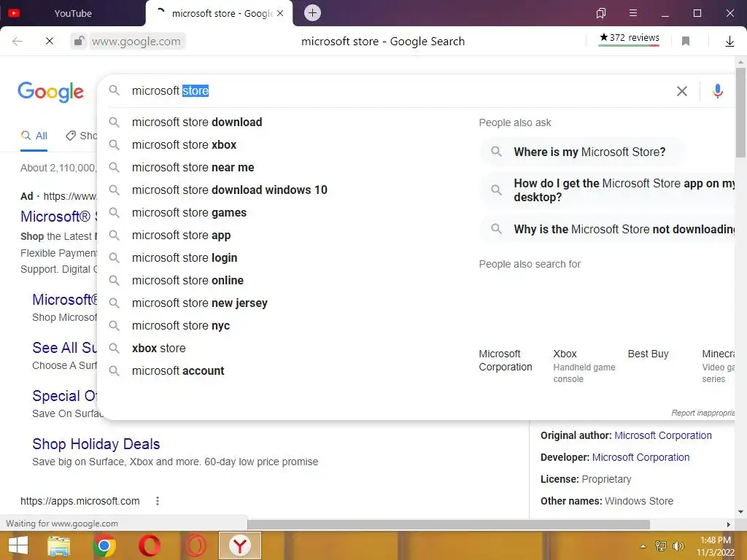Open Developer Microsoft Corporation link
Screen dimensions: 747x560
pyautogui.click(x=640, y=457)
